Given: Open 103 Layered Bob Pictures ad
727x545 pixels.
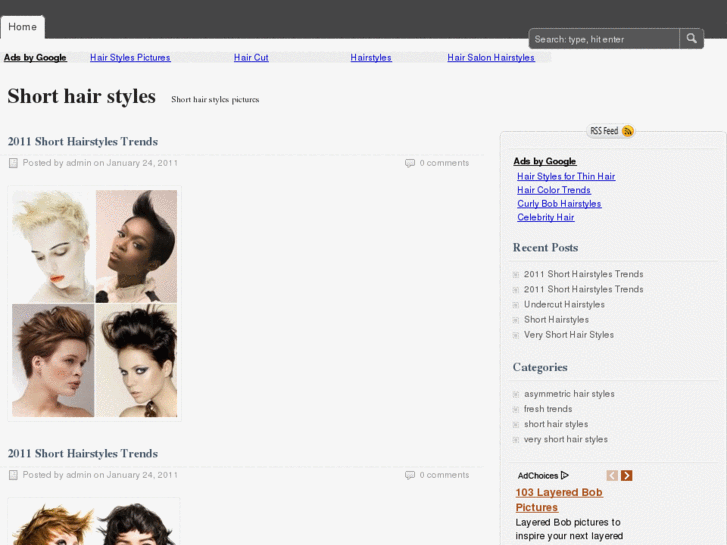Looking at the screenshot, I should pos(559,500).
